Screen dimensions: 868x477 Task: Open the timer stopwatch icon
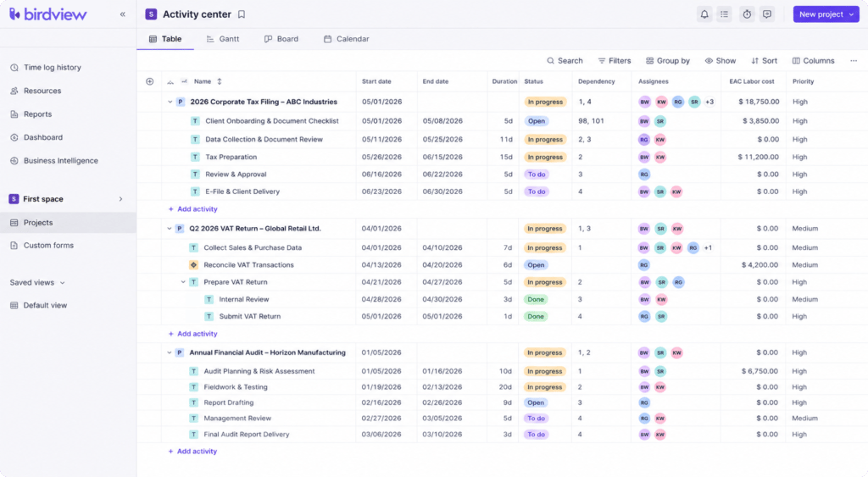pyautogui.click(x=747, y=14)
